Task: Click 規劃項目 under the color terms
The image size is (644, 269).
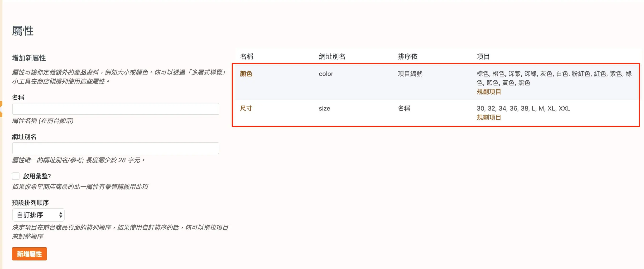Action: point(489,92)
